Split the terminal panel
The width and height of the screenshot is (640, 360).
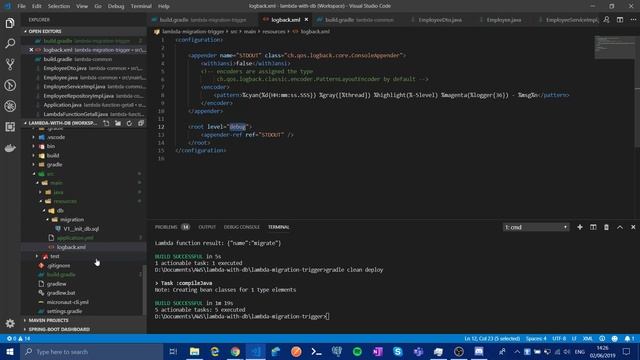(593, 227)
